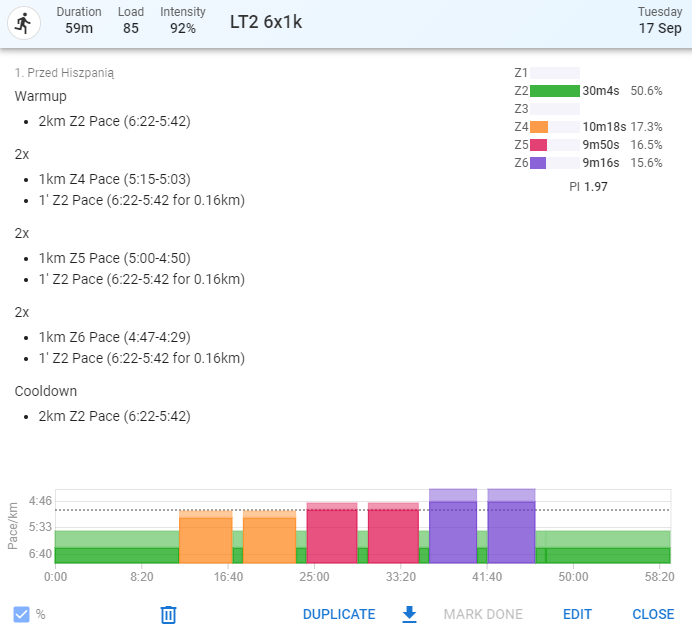Click the Pace/km axis label
The width and height of the screenshot is (692, 632).
13,526
